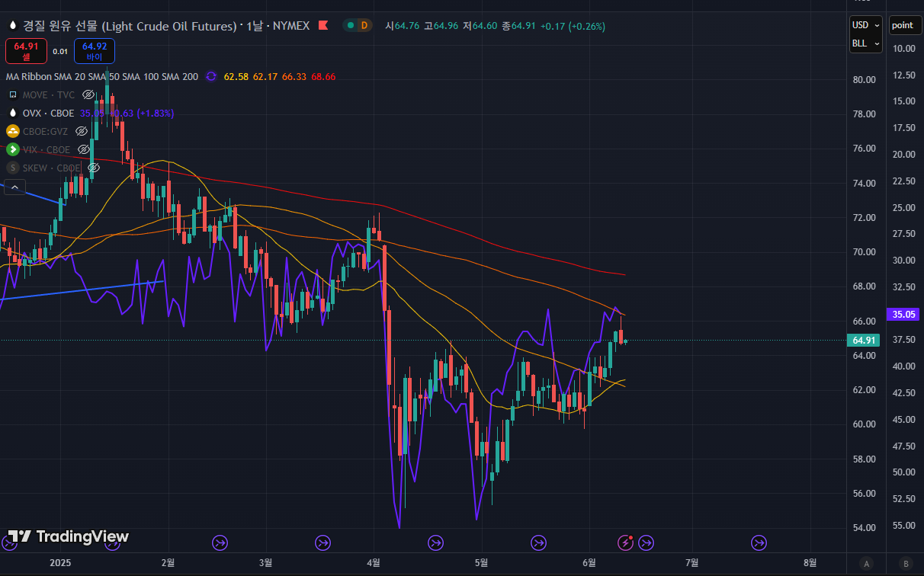Toggle visibility of SKEW · CBOE

click(94, 168)
